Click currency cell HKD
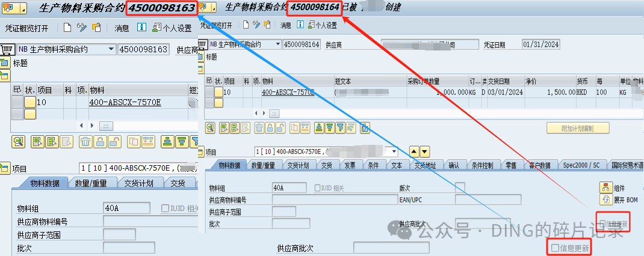The height and width of the screenshot is (256, 644). click(x=585, y=93)
